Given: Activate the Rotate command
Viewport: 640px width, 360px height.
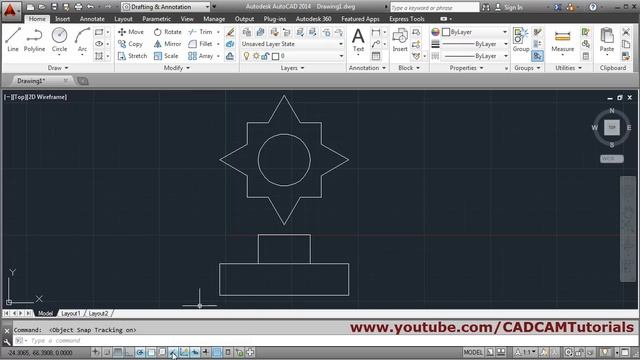Looking at the screenshot, I should (168, 32).
